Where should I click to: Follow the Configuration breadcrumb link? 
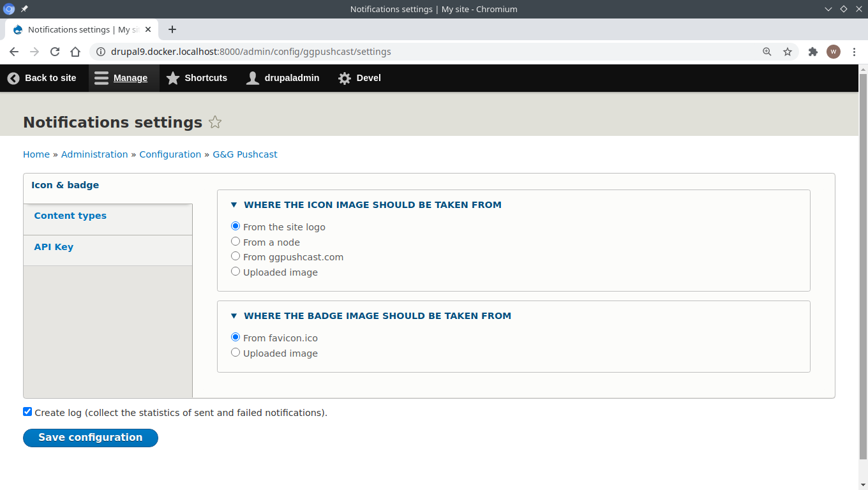click(x=170, y=154)
